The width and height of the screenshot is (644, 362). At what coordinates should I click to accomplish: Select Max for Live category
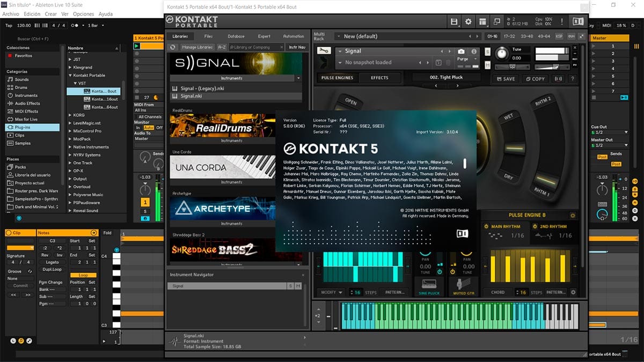[26, 119]
